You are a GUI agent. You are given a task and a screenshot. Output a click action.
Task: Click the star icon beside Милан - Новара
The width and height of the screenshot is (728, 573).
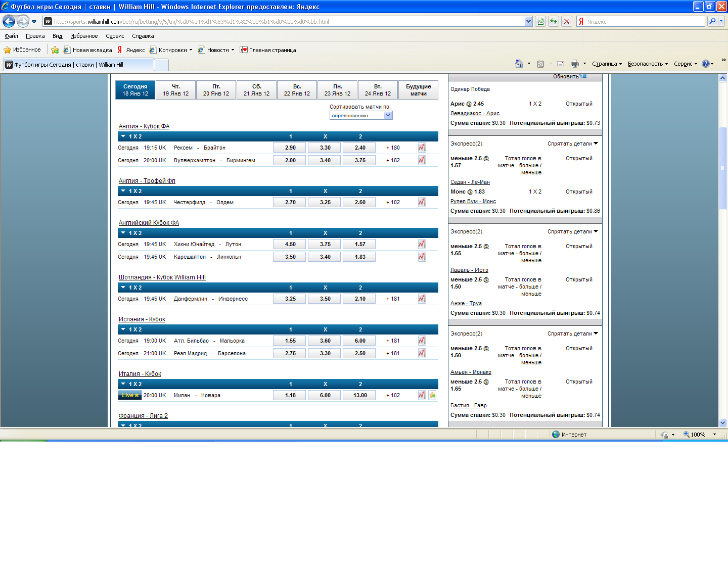click(x=432, y=395)
